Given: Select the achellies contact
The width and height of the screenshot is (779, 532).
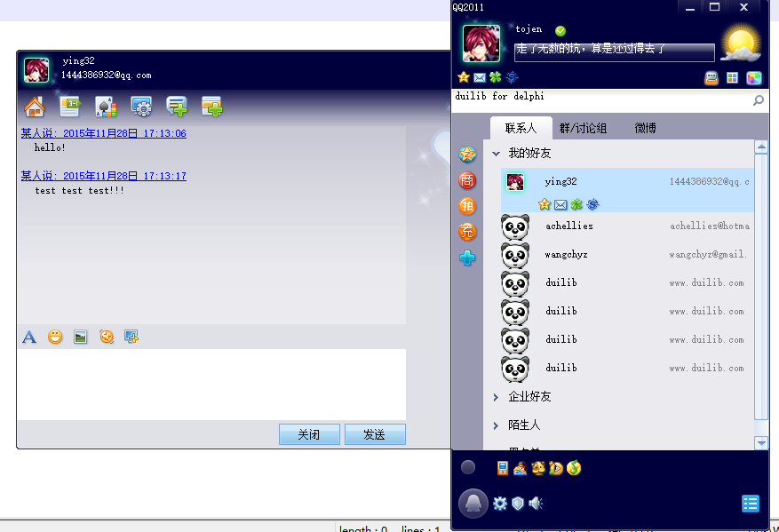Looking at the screenshot, I should click(627, 226).
